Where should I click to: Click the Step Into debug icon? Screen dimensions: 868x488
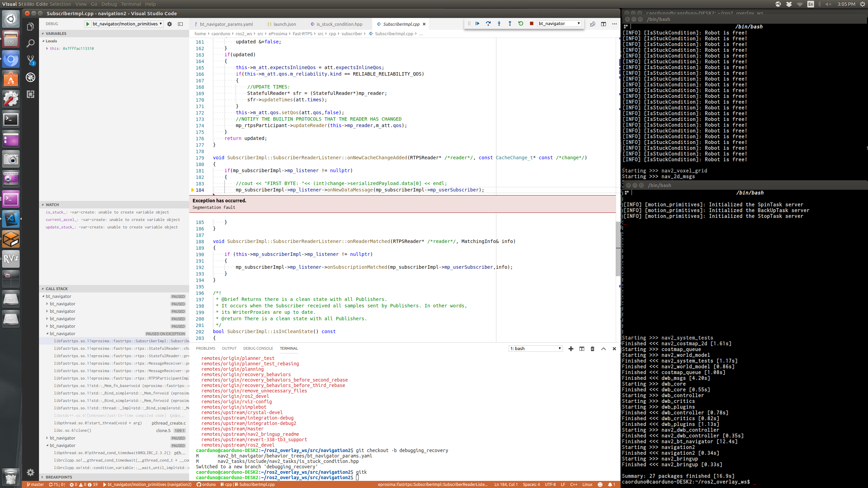click(499, 24)
